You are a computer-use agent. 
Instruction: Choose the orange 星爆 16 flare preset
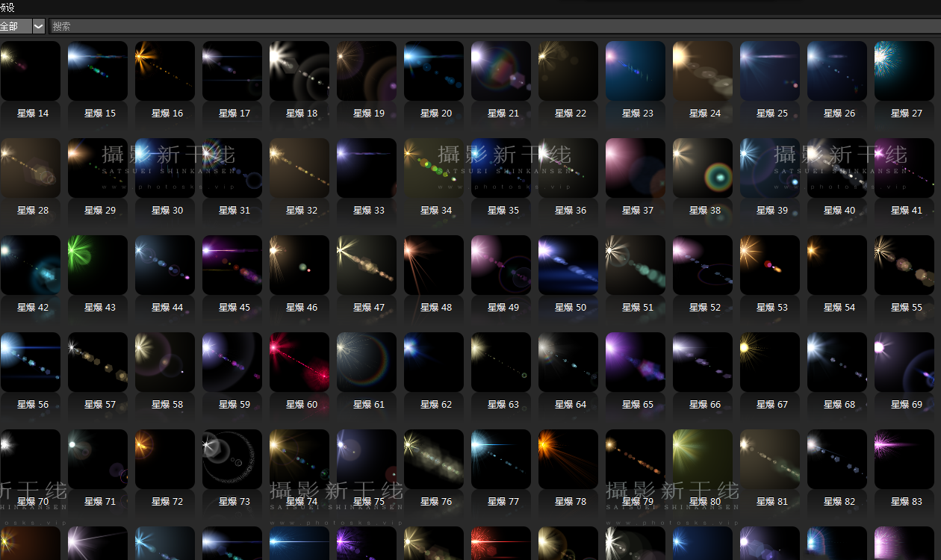[165, 71]
